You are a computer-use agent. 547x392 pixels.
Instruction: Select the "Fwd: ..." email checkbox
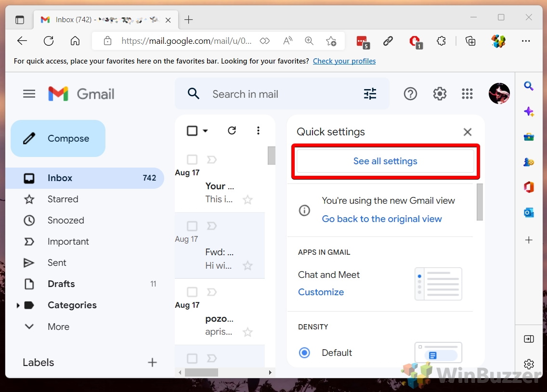[x=192, y=226]
